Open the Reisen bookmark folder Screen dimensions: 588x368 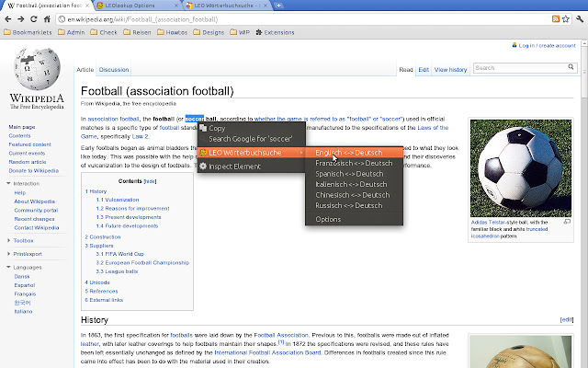137,32
